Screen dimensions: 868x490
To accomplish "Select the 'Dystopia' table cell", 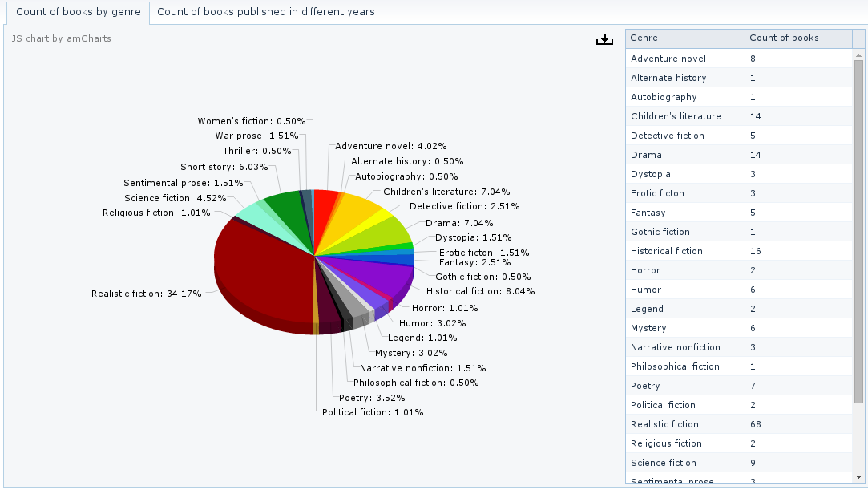I will click(685, 174).
